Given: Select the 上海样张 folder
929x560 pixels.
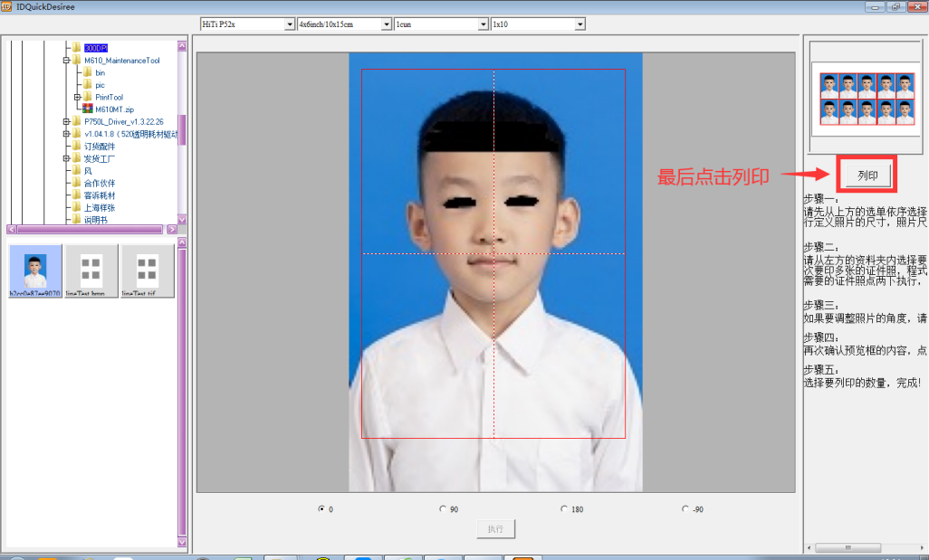Looking at the screenshot, I should click(100, 207).
